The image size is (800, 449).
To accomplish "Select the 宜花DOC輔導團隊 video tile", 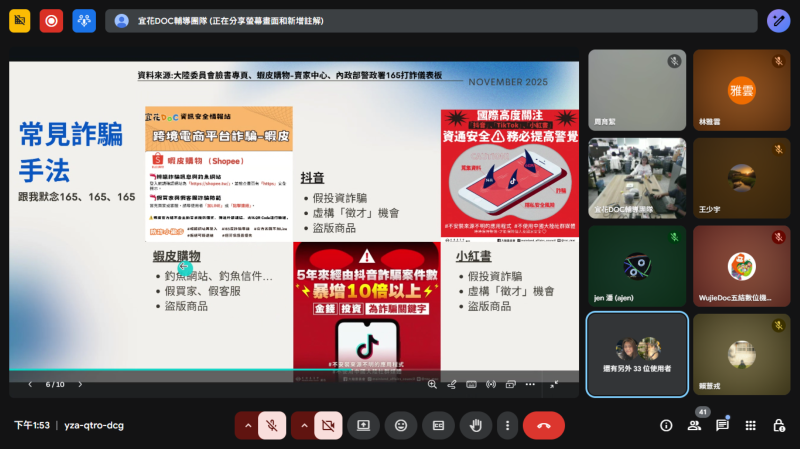I will pyautogui.click(x=637, y=178).
